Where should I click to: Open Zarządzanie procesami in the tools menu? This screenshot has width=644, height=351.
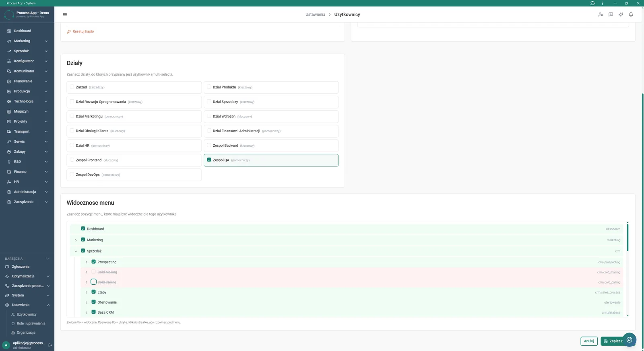[27, 286]
